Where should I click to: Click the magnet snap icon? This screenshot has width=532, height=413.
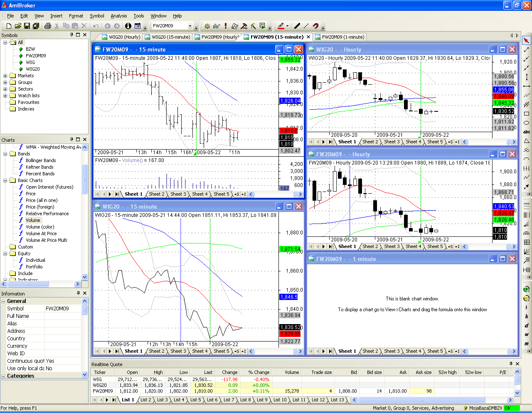[316, 26]
